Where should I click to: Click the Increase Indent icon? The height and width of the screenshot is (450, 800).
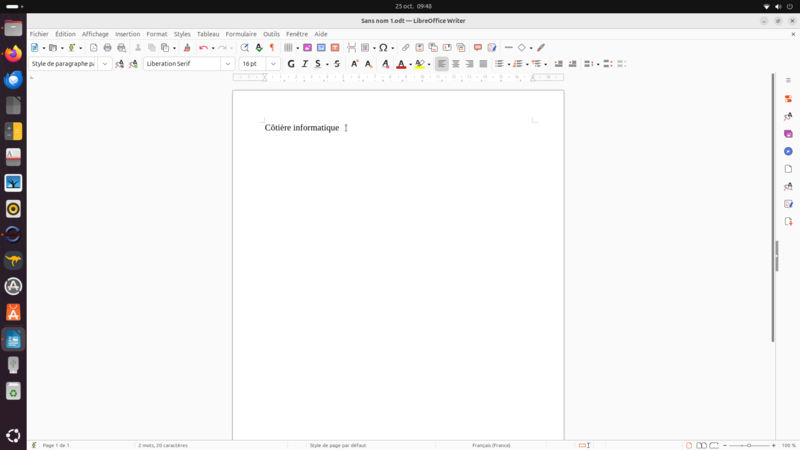(x=559, y=64)
